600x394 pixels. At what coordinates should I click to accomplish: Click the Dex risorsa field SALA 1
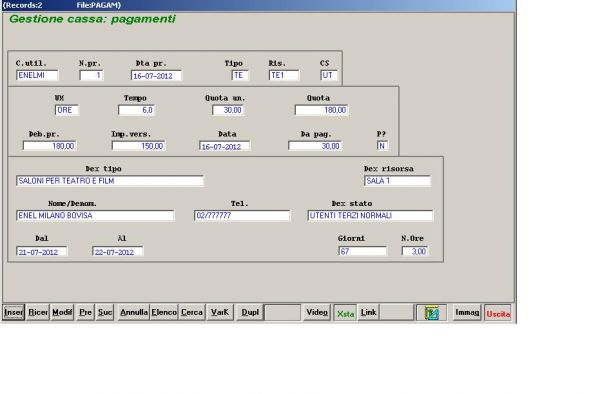(398, 181)
